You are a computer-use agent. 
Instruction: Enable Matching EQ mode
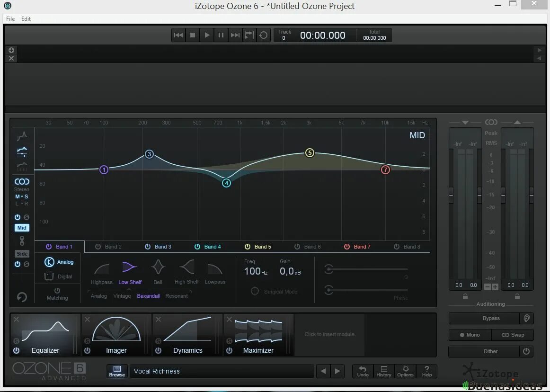57,294
